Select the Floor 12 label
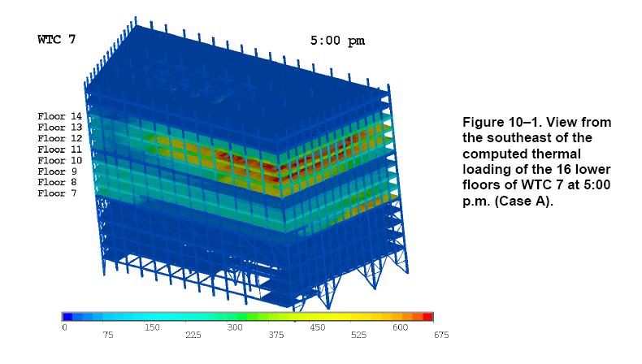The image size is (642, 364). point(60,138)
